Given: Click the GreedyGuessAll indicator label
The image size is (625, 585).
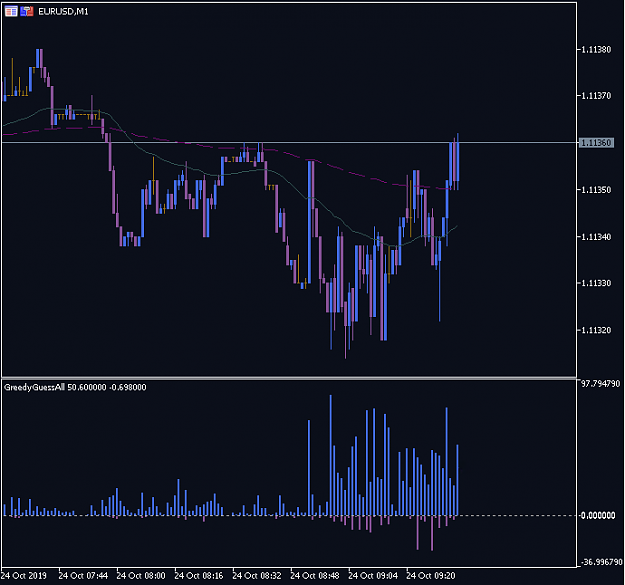Looking at the screenshot, I should pyautogui.click(x=75, y=387).
